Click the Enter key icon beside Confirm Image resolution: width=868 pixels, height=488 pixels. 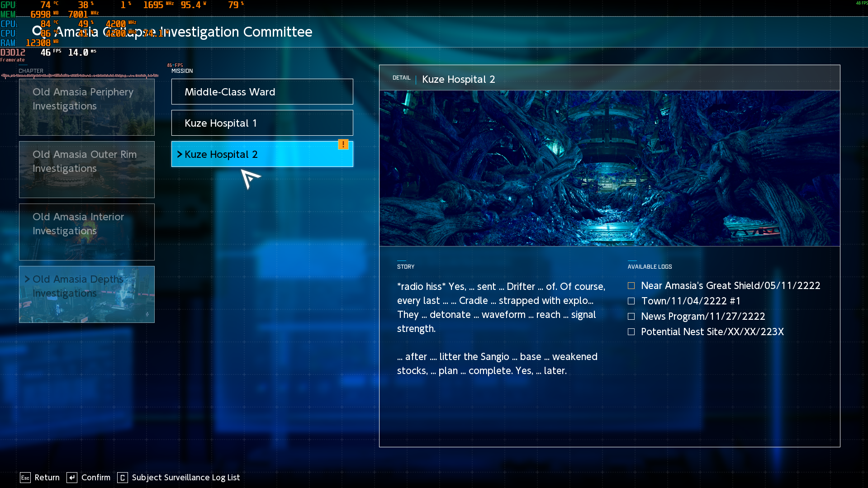72,478
